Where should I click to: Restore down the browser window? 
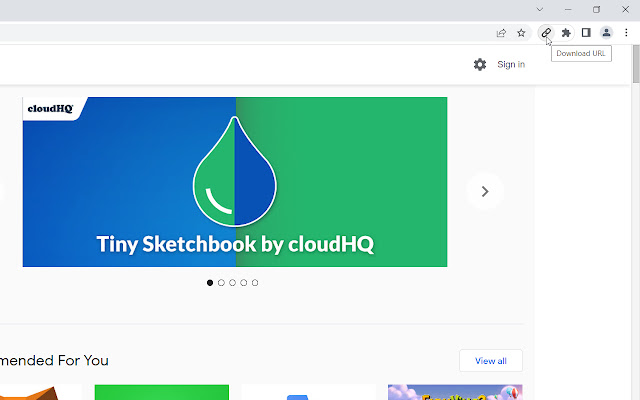[596, 9]
